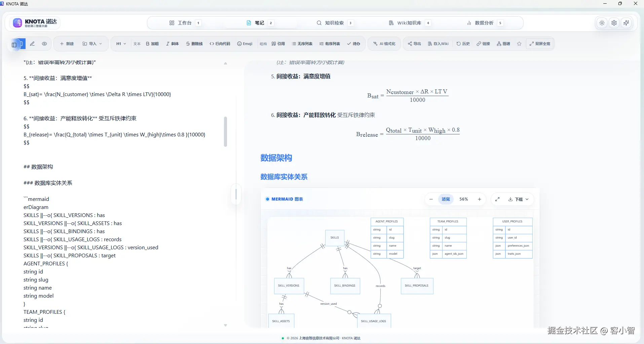Open the 数据分析 section
Image resolution: width=644 pixels, height=344 pixels.
[484, 23]
